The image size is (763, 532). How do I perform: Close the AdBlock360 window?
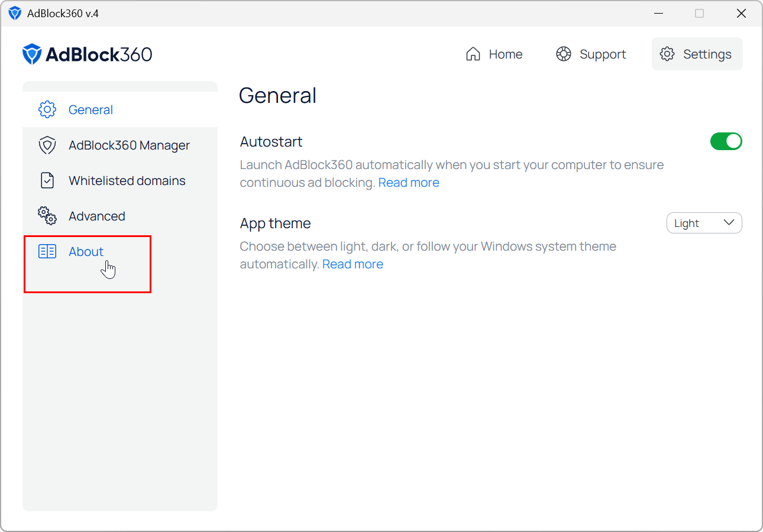pos(741,13)
